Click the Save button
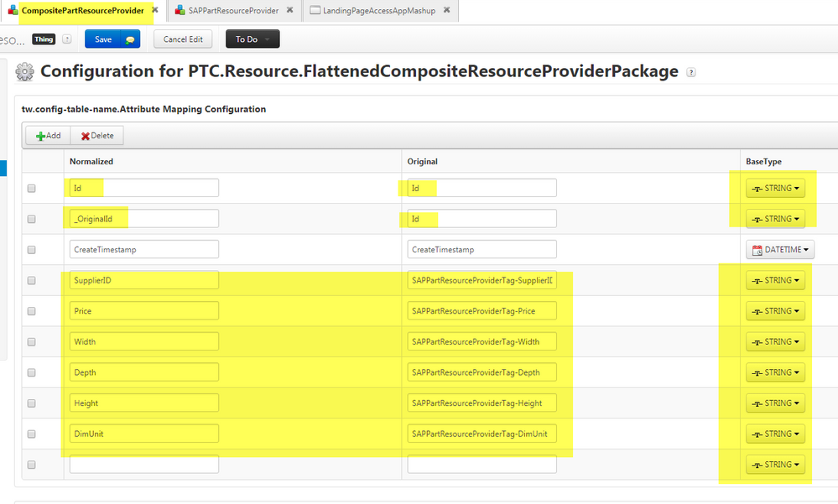The width and height of the screenshot is (838, 504). tap(112, 39)
